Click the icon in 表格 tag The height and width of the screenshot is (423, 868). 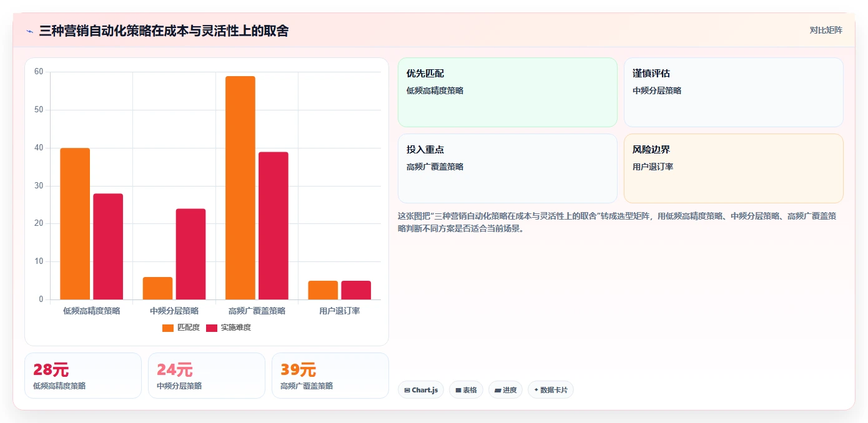click(458, 391)
